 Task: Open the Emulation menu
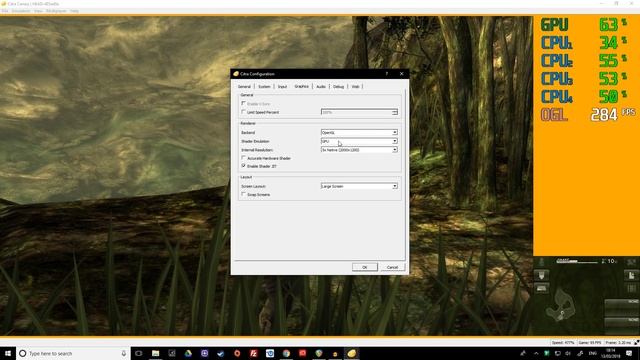pyautogui.click(x=21, y=11)
